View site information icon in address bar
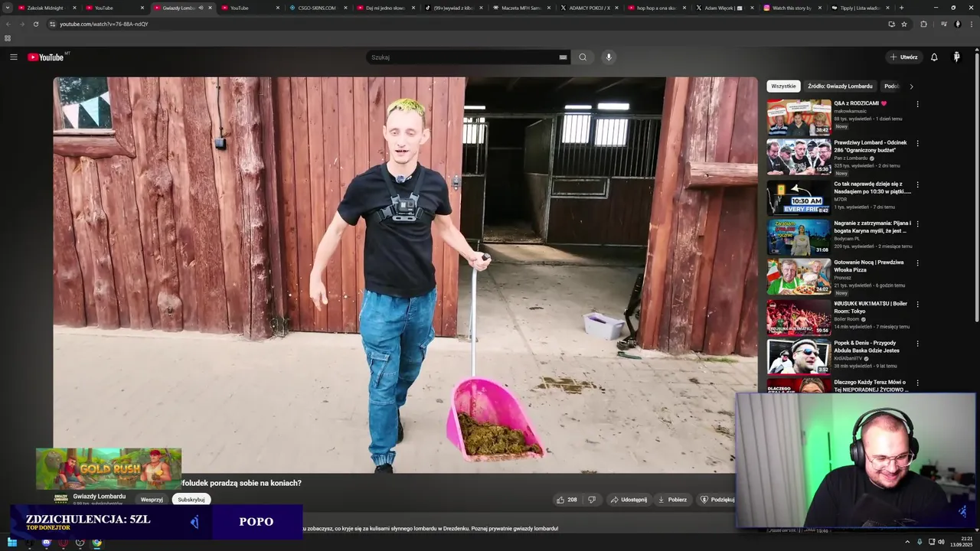The width and height of the screenshot is (980, 551). pyautogui.click(x=52, y=24)
